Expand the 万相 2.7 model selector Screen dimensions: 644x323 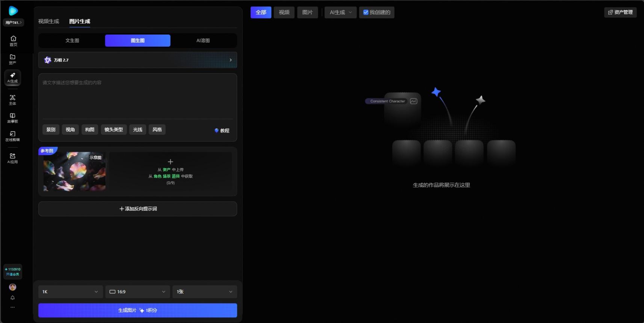[138, 60]
